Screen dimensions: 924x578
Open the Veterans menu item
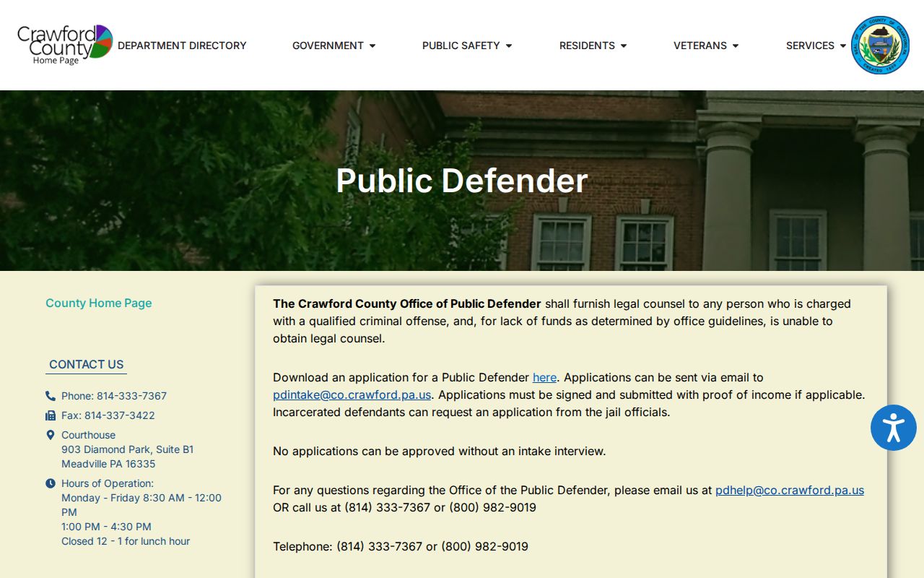[700, 46]
